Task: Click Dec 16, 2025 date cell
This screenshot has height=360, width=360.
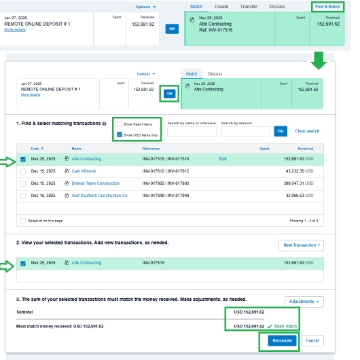Action: (x=43, y=195)
